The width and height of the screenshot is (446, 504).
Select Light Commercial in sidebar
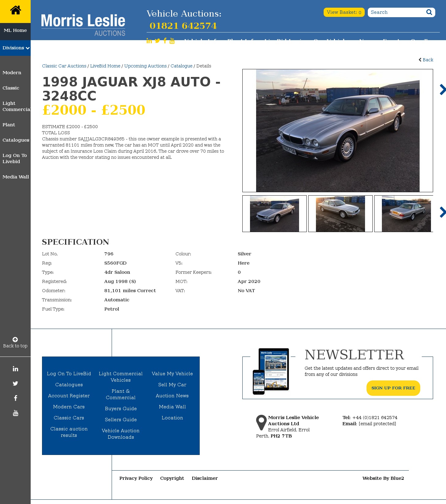[x=17, y=106]
